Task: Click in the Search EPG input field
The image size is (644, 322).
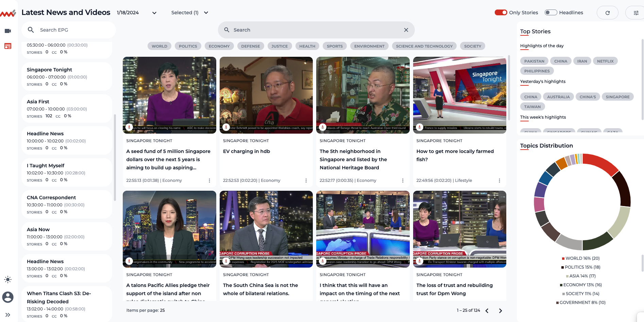Action: pos(69,30)
